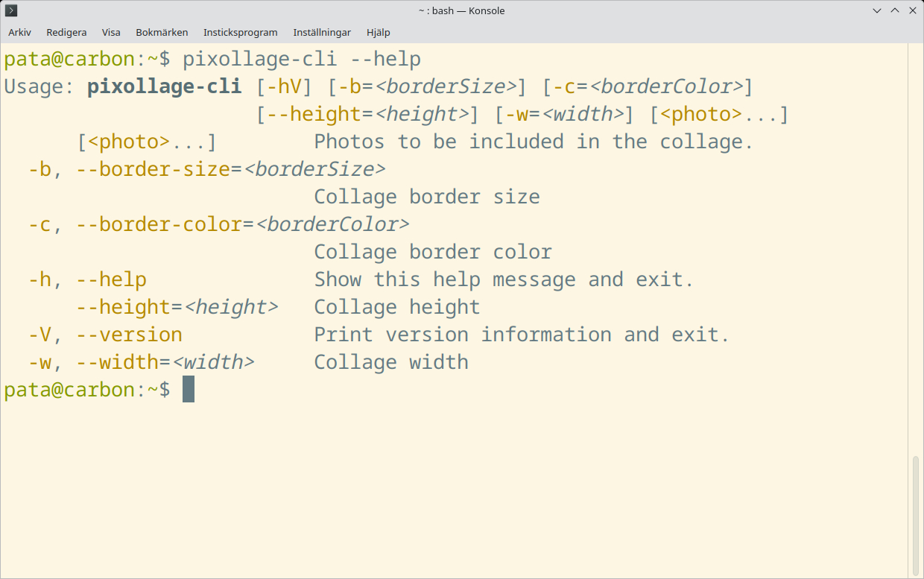Maximize the Konsole window
Screen dimensions: 924x579
point(896,10)
